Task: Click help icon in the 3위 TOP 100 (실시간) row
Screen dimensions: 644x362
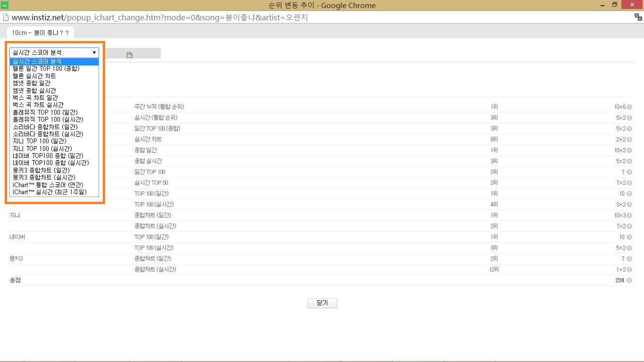Action: click(629, 248)
